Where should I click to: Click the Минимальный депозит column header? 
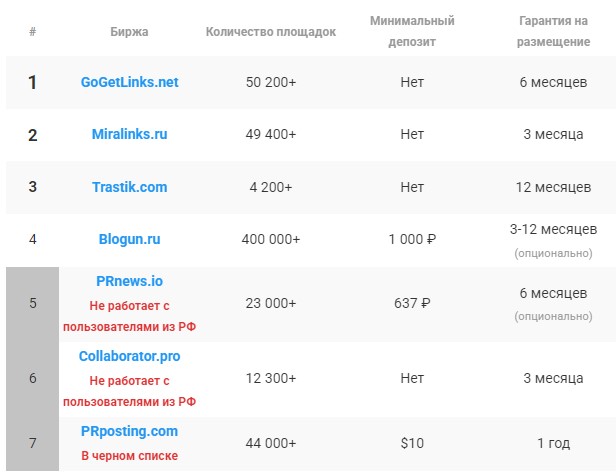[x=412, y=31]
